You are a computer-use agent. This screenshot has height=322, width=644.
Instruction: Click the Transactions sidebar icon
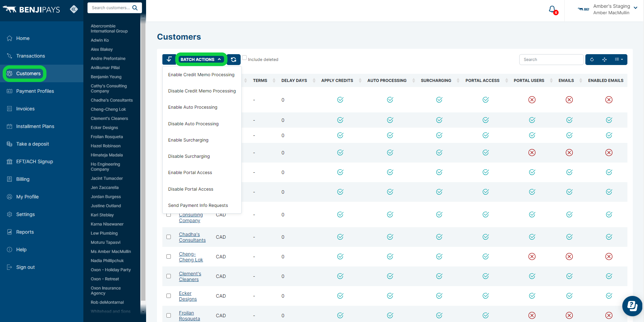(9, 56)
